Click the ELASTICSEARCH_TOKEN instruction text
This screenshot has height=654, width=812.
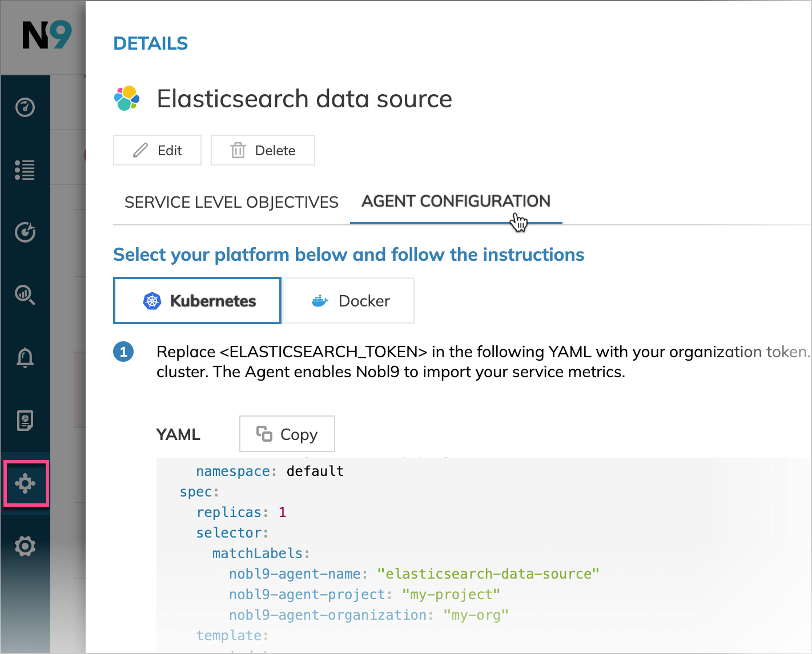coord(483,362)
